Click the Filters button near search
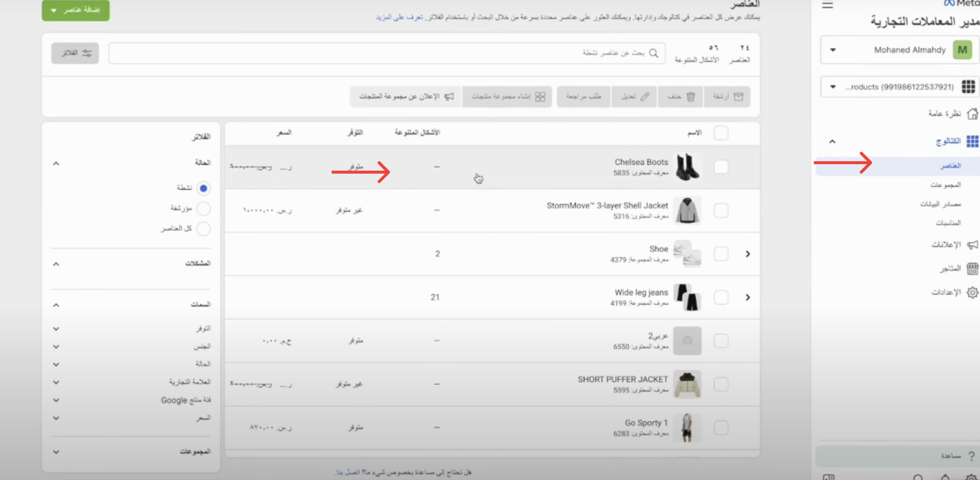Screen dimensions: 980x480 click(x=75, y=53)
